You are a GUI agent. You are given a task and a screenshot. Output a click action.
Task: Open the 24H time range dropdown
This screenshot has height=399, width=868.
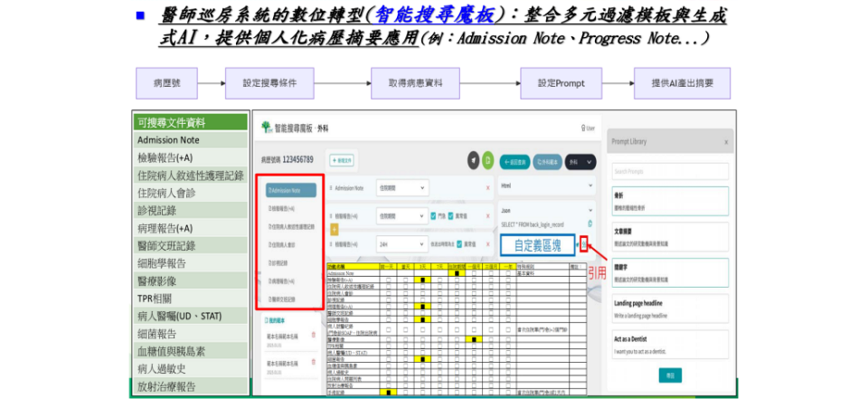click(402, 244)
